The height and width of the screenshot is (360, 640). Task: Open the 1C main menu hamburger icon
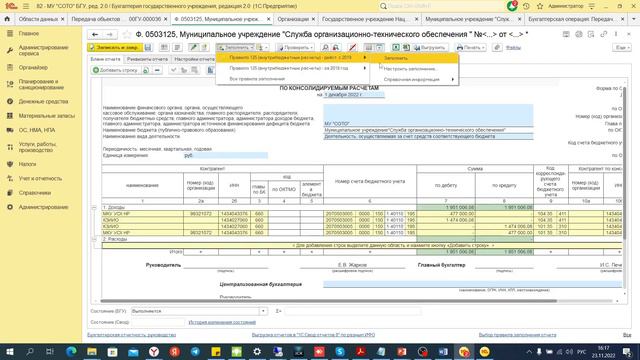(x=26, y=6)
